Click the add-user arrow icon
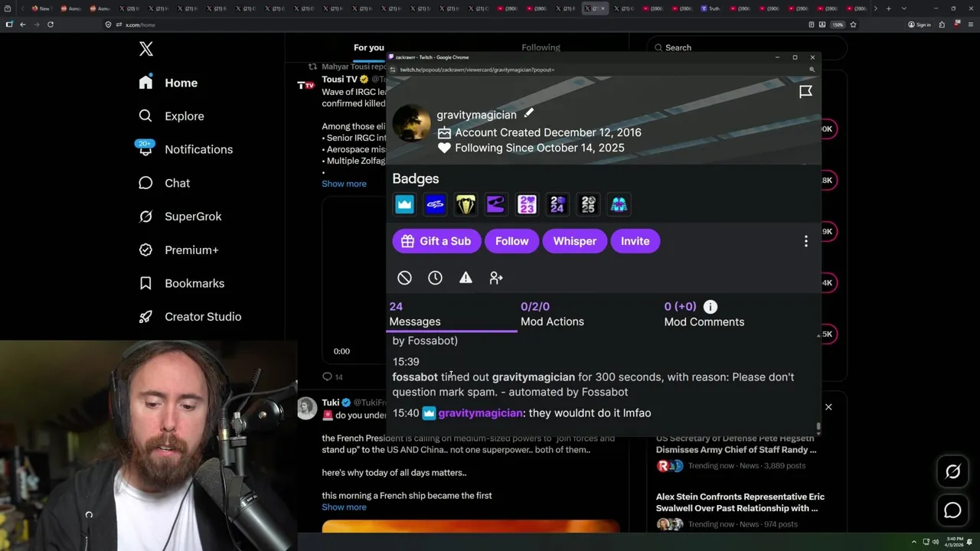The width and height of the screenshot is (980, 551). pos(496,278)
